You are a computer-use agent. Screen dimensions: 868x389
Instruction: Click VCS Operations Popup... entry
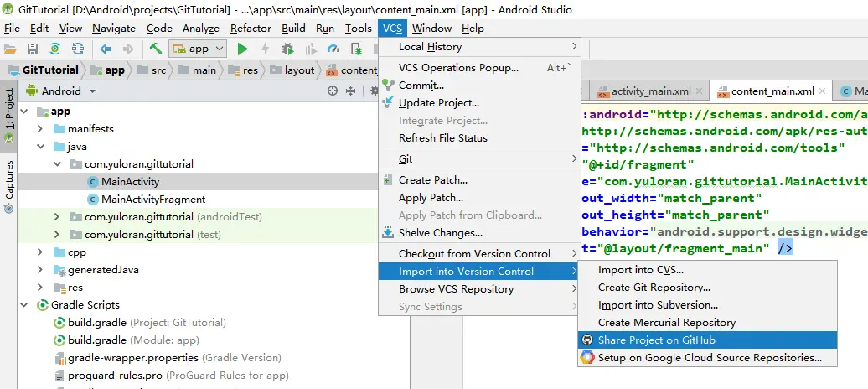tap(479, 68)
